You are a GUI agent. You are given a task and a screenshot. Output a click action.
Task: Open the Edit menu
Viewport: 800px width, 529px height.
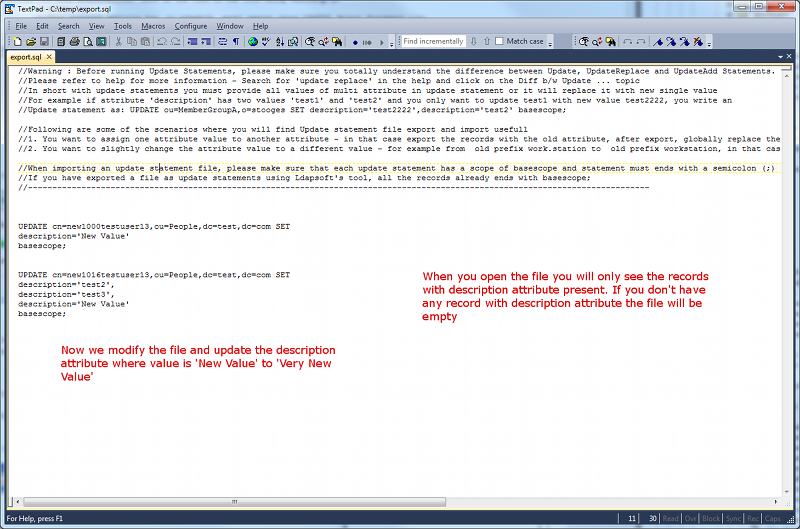point(42,26)
